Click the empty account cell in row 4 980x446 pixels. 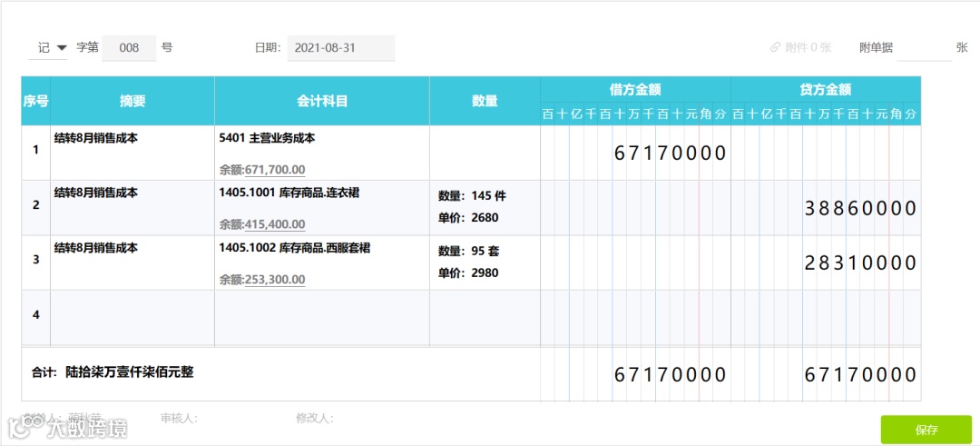click(x=322, y=317)
